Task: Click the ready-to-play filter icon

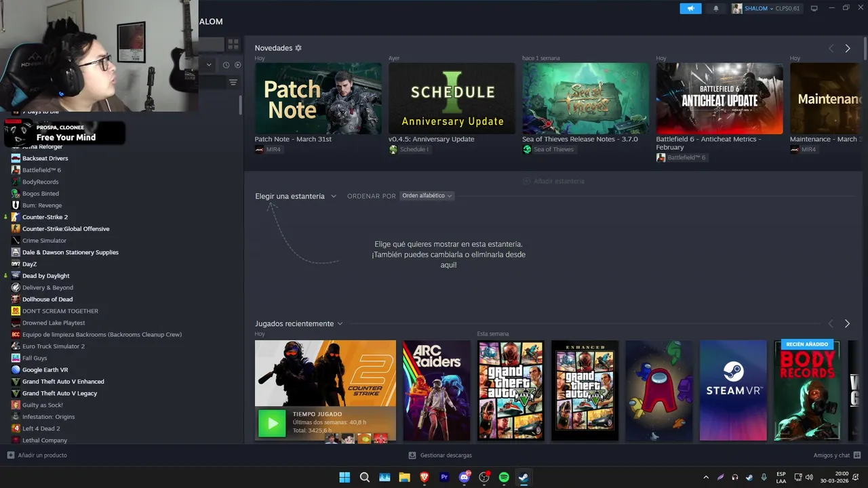Action: coord(237,65)
